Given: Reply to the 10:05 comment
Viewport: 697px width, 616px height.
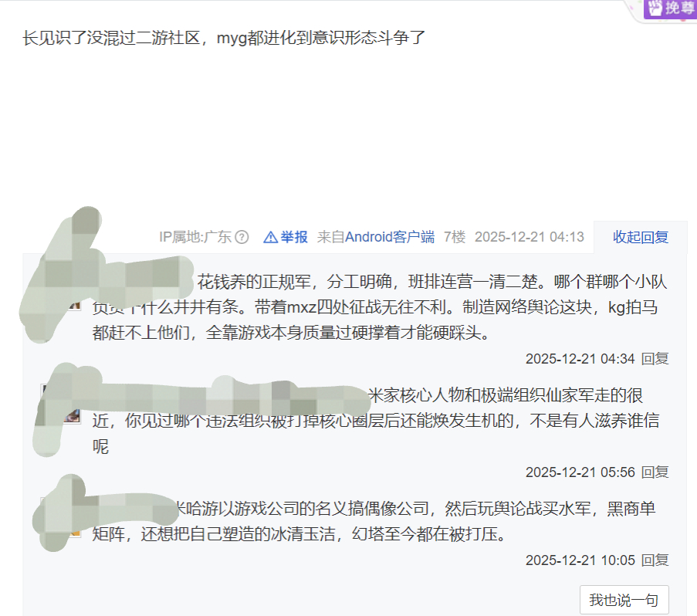Looking at the screenshot, I should pos(655,560).
